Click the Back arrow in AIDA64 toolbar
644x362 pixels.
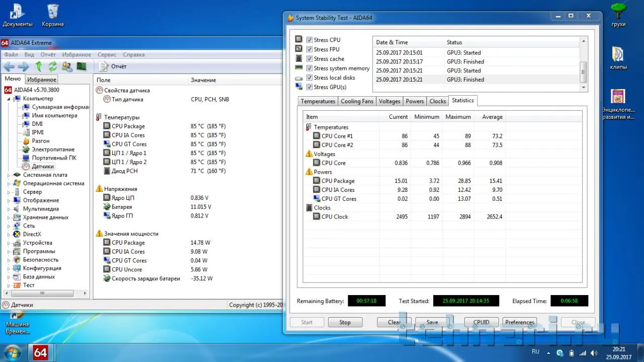(x=9, y=66)
